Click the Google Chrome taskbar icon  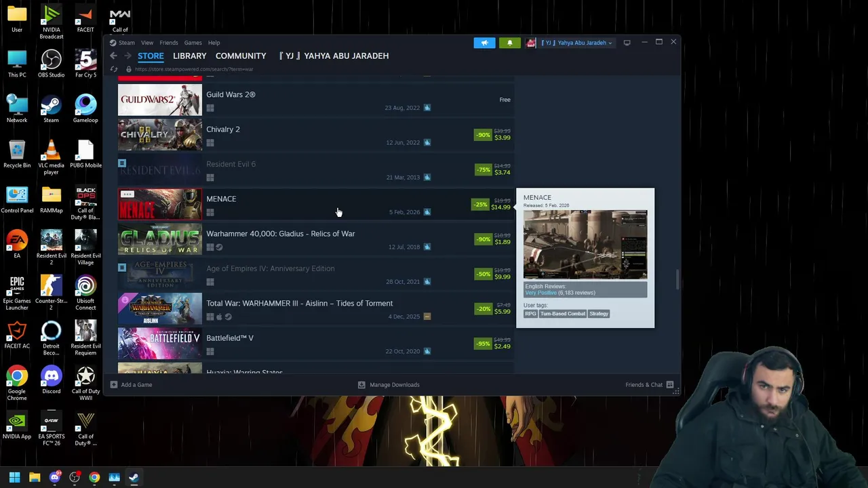pyautogui.click(x=94, y=477)
